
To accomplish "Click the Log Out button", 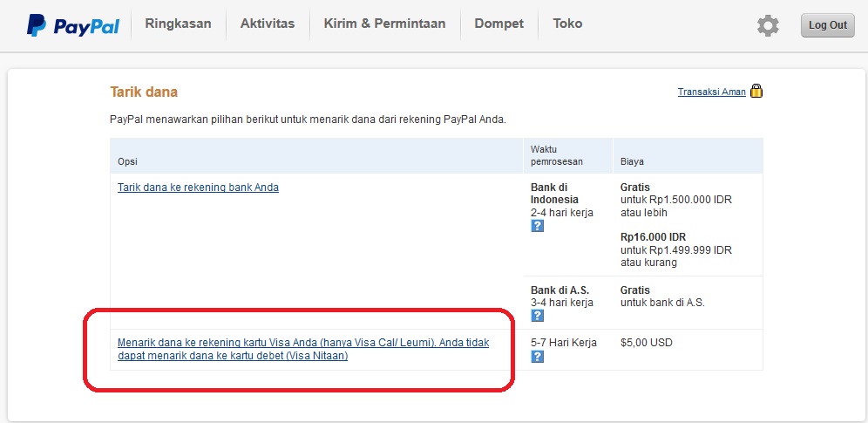I will [x=828, y=25].
